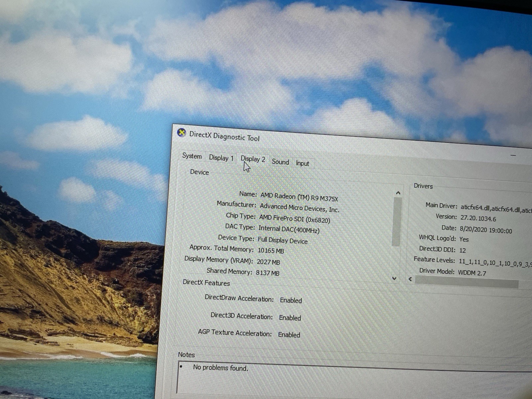This screenshot has height=399, width=532.
Task: Click chip type 'AMD FirePro SDI (0x6820)'
Action: tap(295, 219)
